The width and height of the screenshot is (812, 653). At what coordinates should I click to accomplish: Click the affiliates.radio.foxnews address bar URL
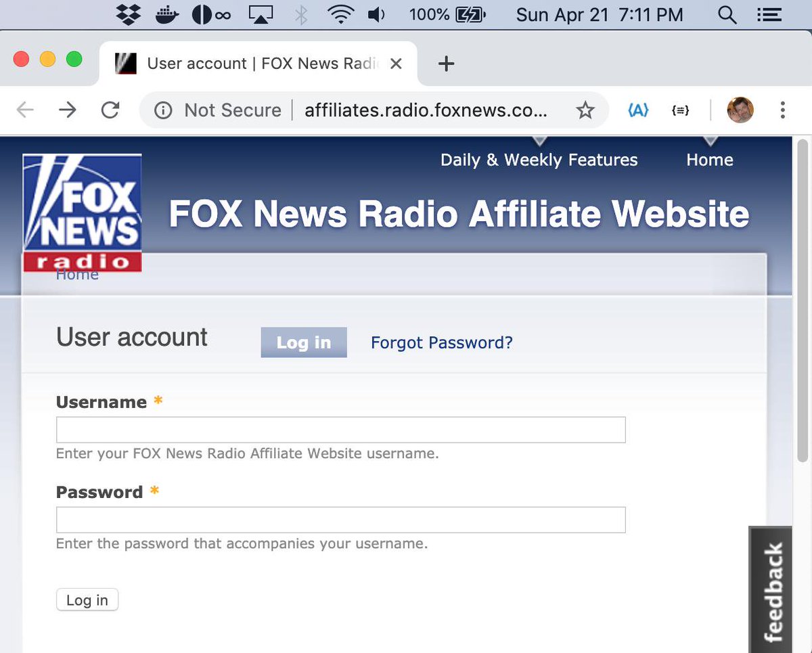(426, 110)
